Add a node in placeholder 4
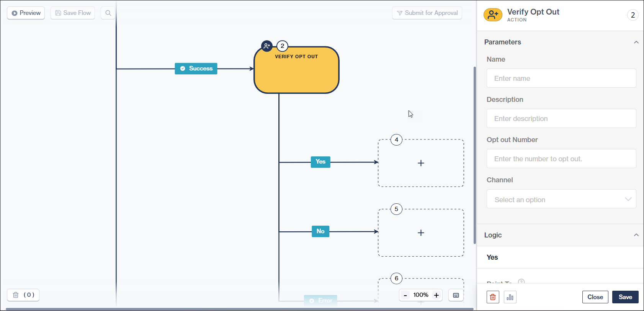The height and width of the screenshot is (311, 644). point(421,163)
